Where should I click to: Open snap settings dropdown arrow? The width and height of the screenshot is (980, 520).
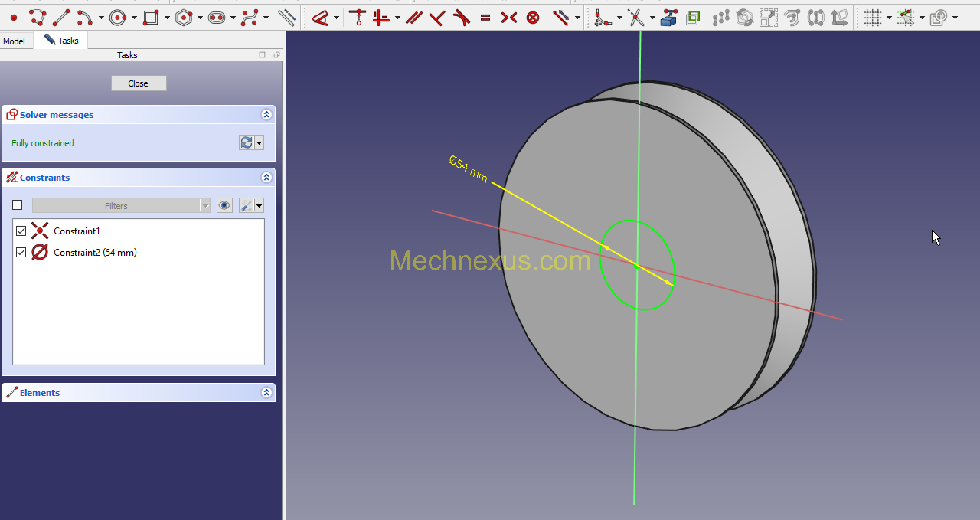922,18
